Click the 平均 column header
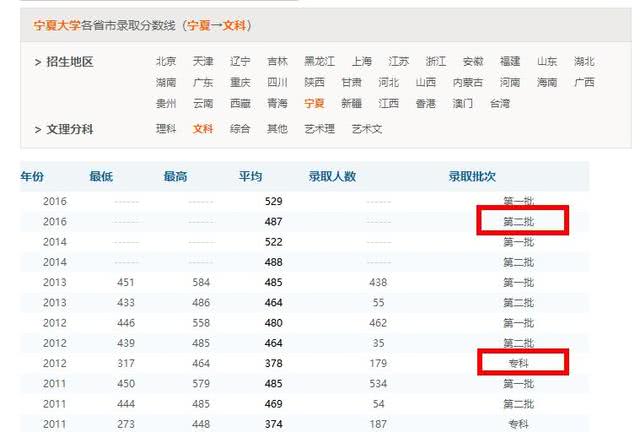This screenshot has width=640, height=432. [250, 176]
